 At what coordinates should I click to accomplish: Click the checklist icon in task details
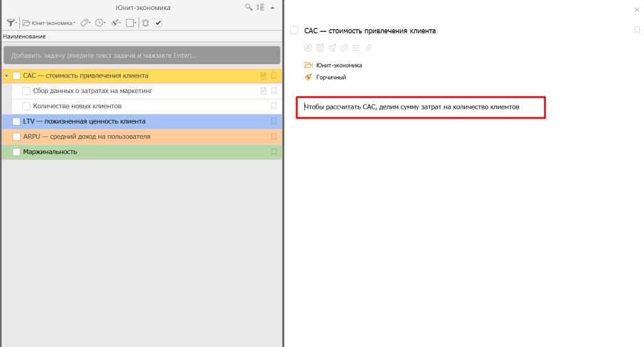pos(356,48)
